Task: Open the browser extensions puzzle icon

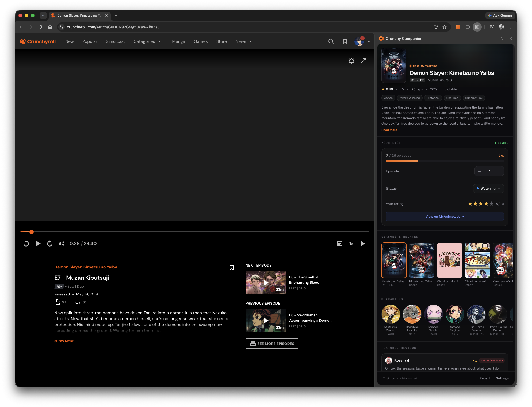Action: click(467, 27)
